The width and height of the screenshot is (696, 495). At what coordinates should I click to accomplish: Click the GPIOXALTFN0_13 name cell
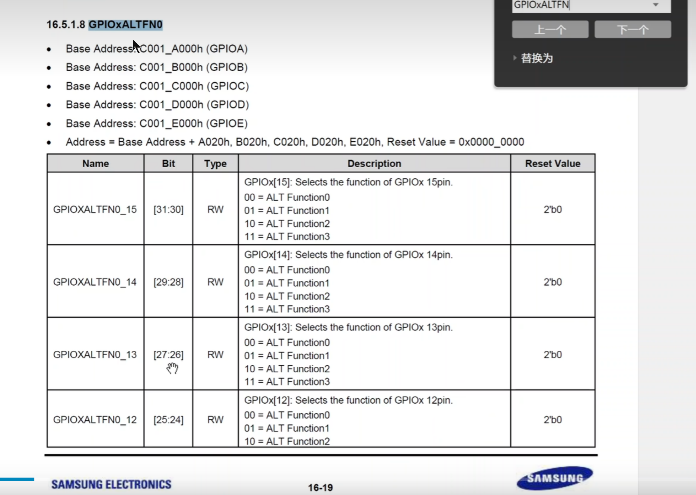[95, 354]
